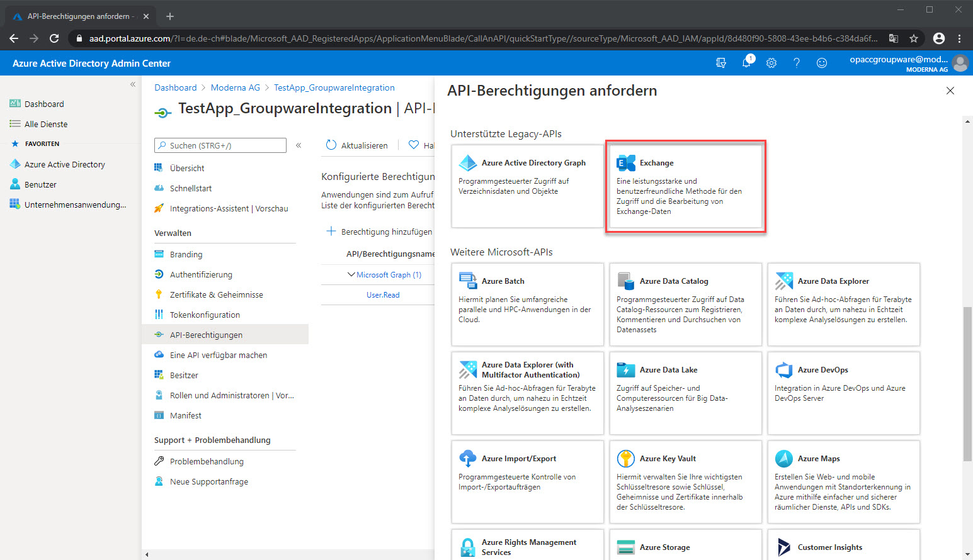Open the help question mark icon

pyautogui.click(x=797, y=63)
